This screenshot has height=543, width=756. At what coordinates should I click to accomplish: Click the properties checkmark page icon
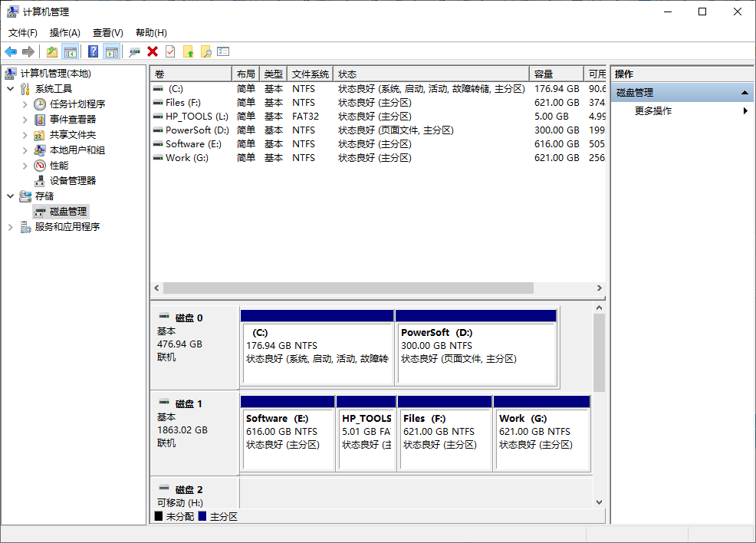coord(170,51)
